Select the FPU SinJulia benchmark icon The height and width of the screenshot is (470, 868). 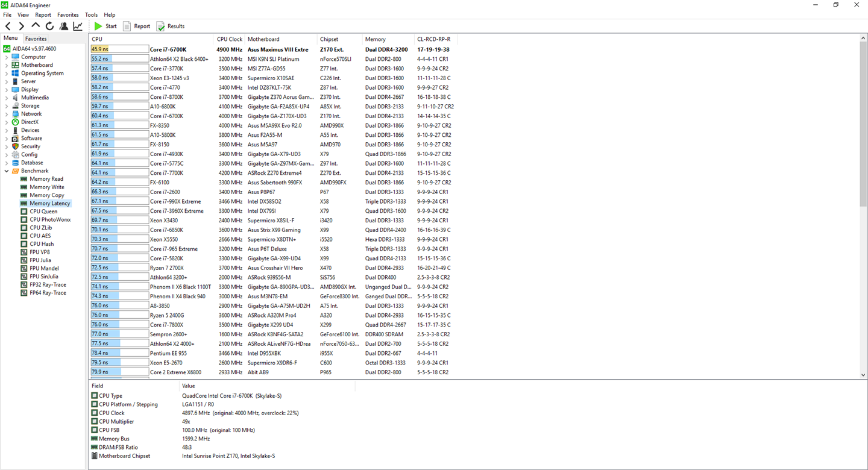pos(24,277)
